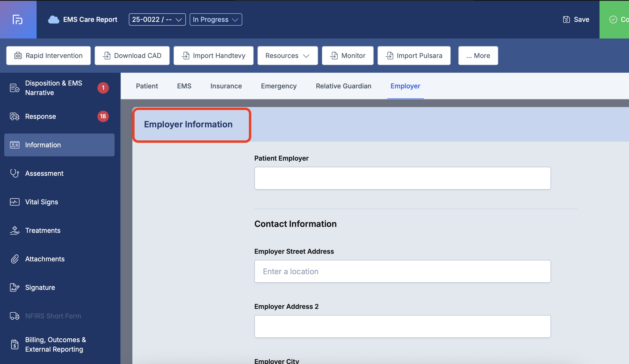Open Assessment via its stethoscope icon
The width and height of the screenshot is (629, 364).
(x=15, y=173)
